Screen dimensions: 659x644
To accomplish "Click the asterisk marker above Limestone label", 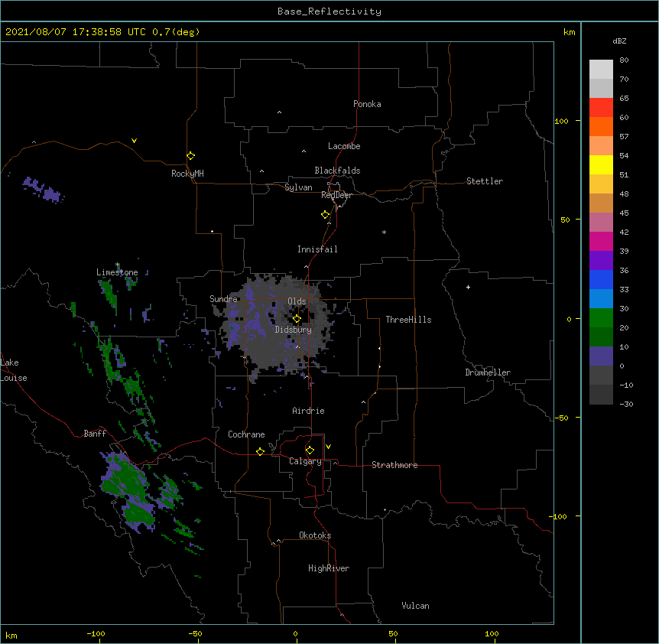I will click(117, 265).
